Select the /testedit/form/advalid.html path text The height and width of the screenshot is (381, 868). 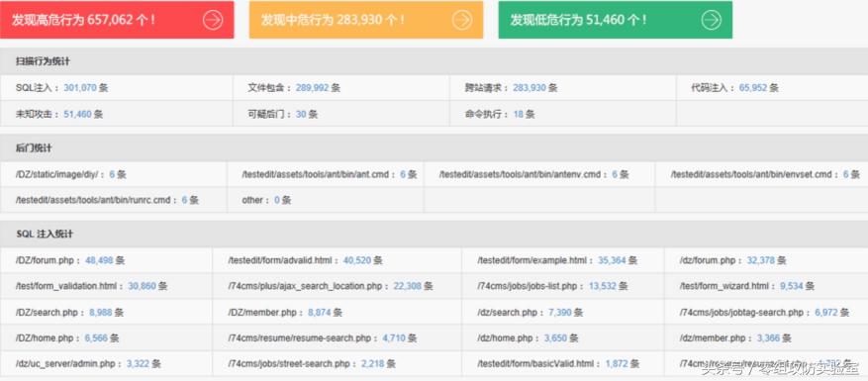[279, 259]
